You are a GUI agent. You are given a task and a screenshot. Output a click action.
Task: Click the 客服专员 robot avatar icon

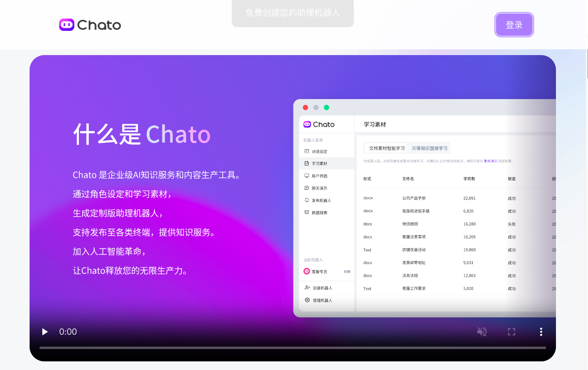pyautogui.click(x=307, y=271)
